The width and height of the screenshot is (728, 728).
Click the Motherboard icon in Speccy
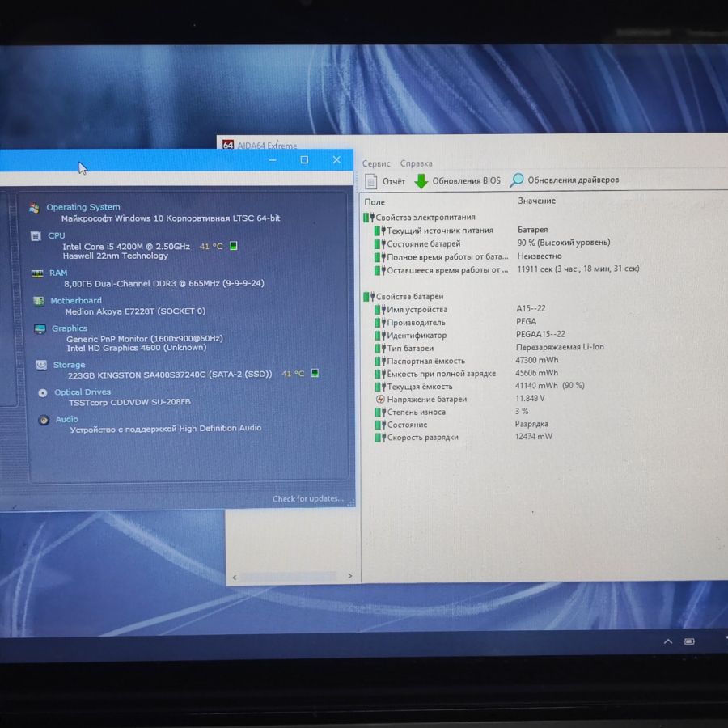[x=39, y=302]
